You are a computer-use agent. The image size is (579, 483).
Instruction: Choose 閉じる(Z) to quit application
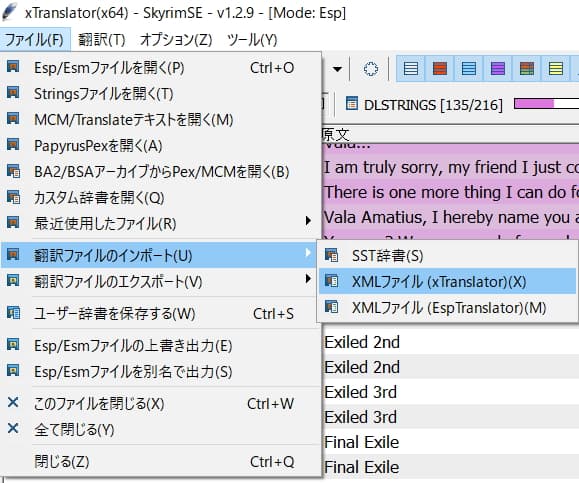(161, 462)
